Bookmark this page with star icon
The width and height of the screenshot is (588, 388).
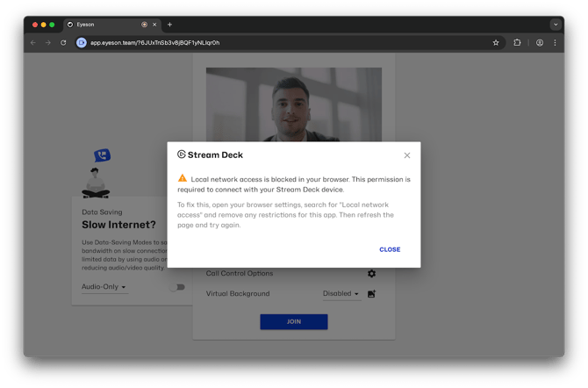point(496,43)
